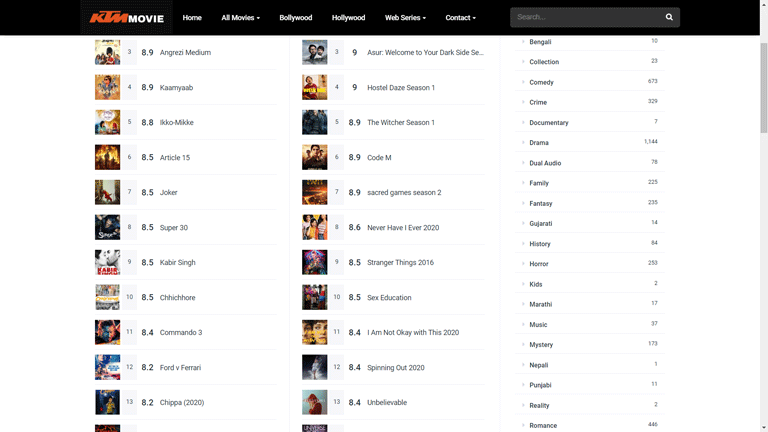
Task: Click the search magnifier icon
Action: tap(669, 17)
